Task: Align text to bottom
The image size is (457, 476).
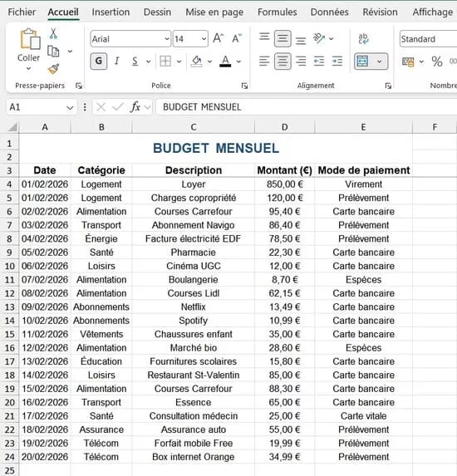Action: pos(301,40)
